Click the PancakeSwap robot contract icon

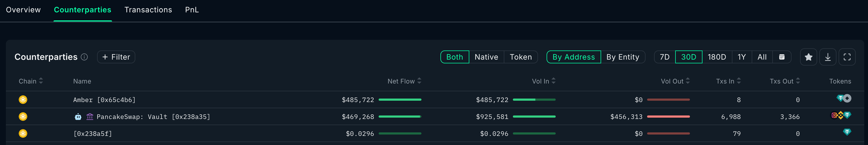click(x=78, y=117)
